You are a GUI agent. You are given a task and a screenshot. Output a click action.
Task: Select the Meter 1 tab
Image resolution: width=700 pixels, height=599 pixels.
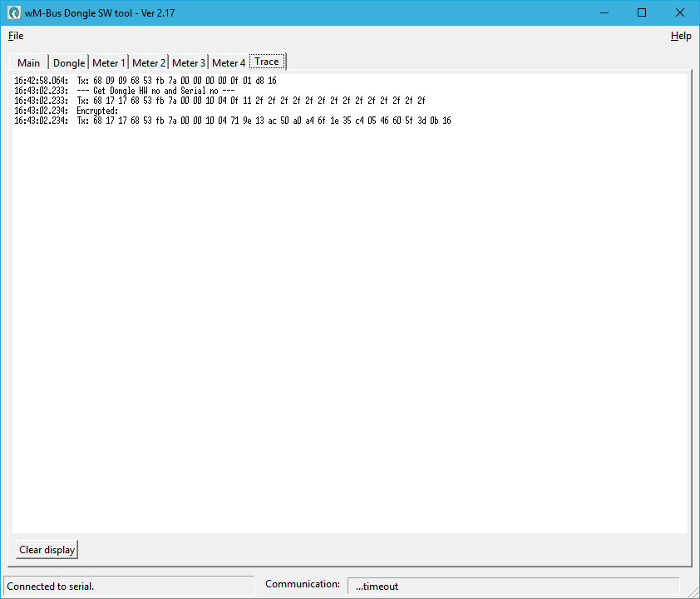point(108,63)
